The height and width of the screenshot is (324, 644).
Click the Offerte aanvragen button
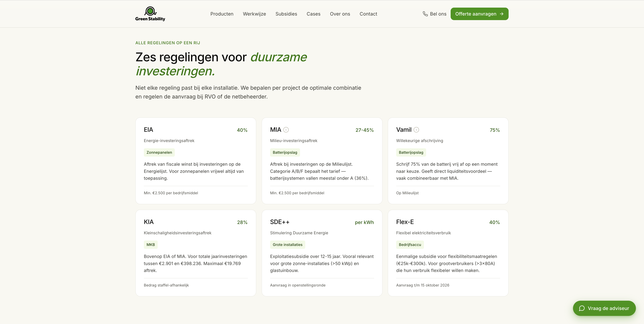(479, 14)
